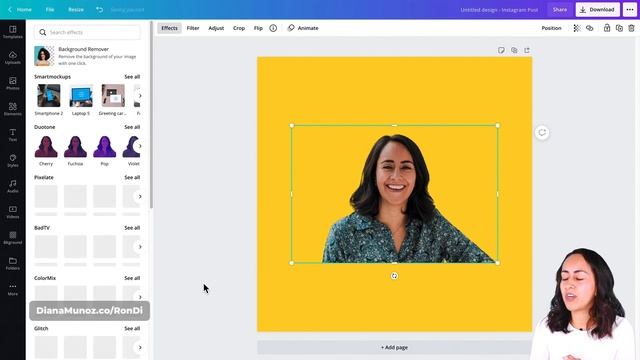Open the Audio sidebar panel
This screenshot has height=360, width=640.
coord(13,186)
